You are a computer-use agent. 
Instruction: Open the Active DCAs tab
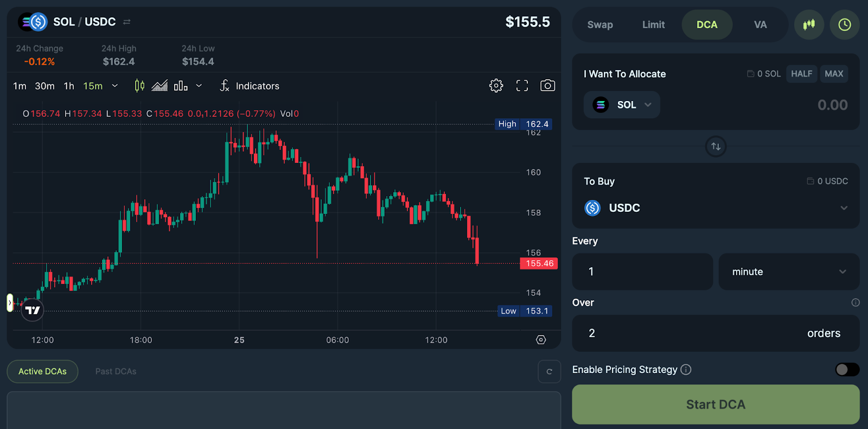pyautogui.click(x=42, y=371)
